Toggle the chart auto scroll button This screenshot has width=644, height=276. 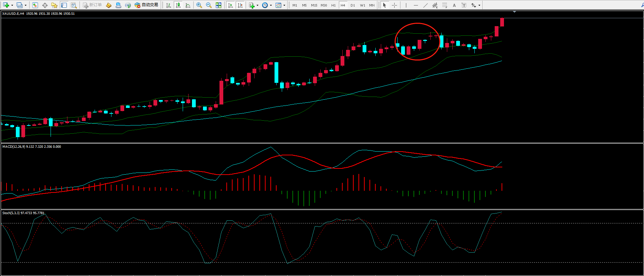coord(230,5)
